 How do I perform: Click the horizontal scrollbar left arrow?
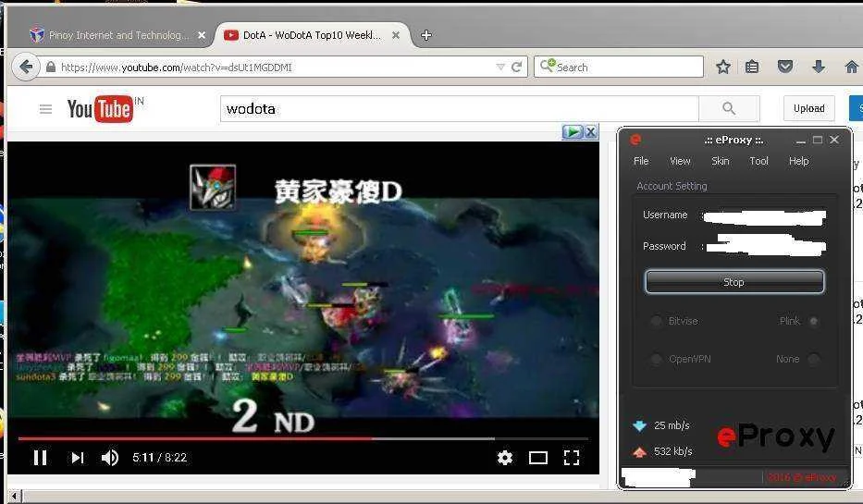(x=14, y=496)
